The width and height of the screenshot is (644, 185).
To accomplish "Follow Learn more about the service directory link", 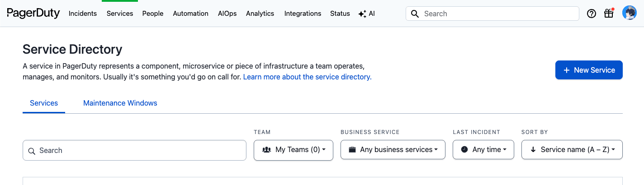I will [308, 77].
